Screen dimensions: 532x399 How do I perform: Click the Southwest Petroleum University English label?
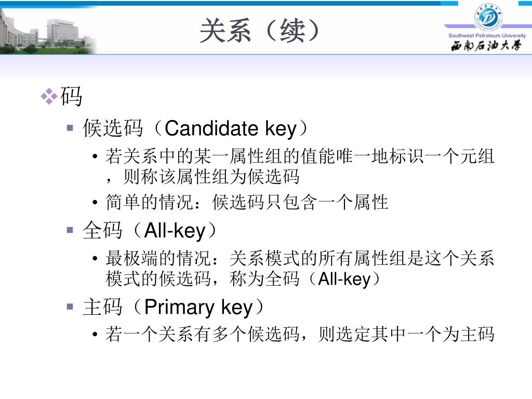point(487,35)
